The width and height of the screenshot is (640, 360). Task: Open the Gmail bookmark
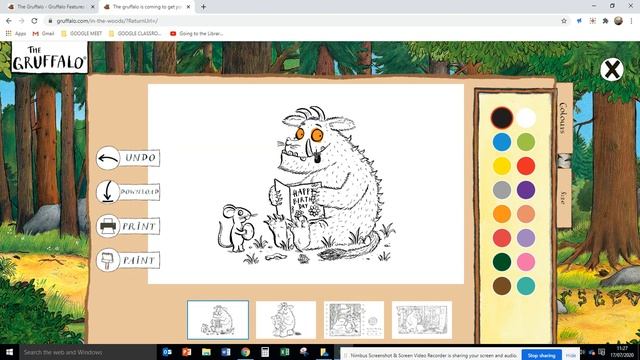coord(43,33)
